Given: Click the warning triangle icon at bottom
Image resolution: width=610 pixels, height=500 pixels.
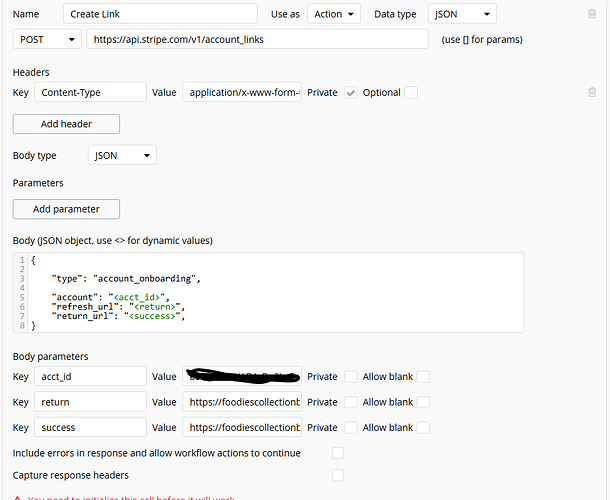Looking at the screenshot, I should click(17, 497).
